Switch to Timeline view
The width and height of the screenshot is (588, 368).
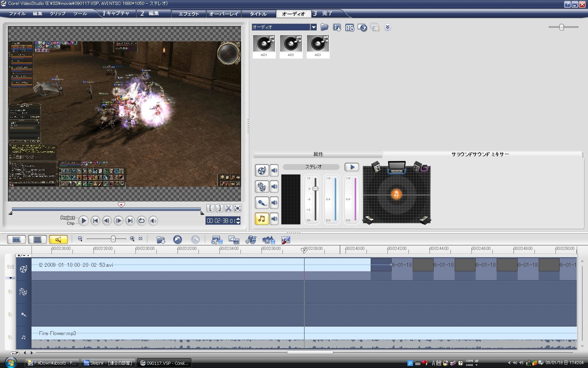pos(37,239)
